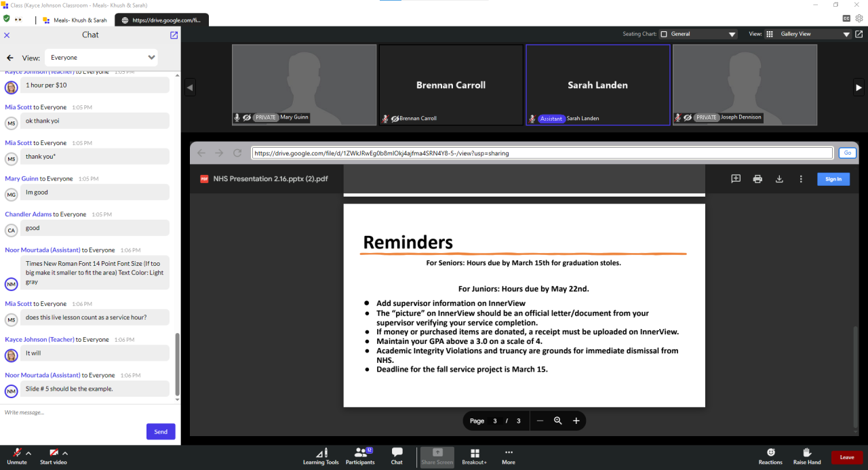Viewport: 868px width, 470px height.
Task: Expand audio options caret next to Unmute
Action: coord(28,453)
